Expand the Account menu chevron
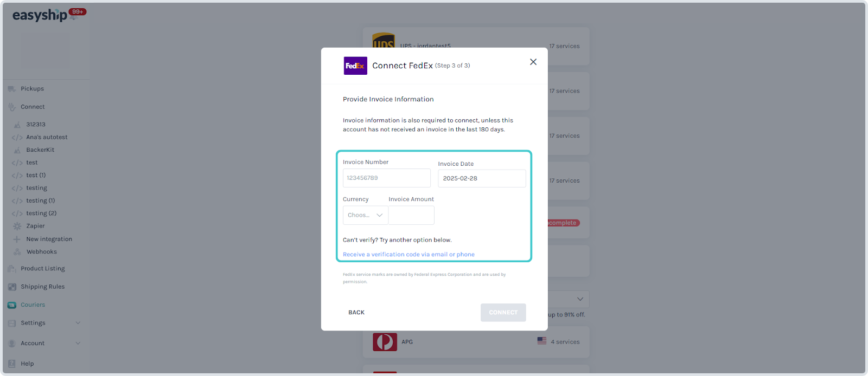 point(78,343)
